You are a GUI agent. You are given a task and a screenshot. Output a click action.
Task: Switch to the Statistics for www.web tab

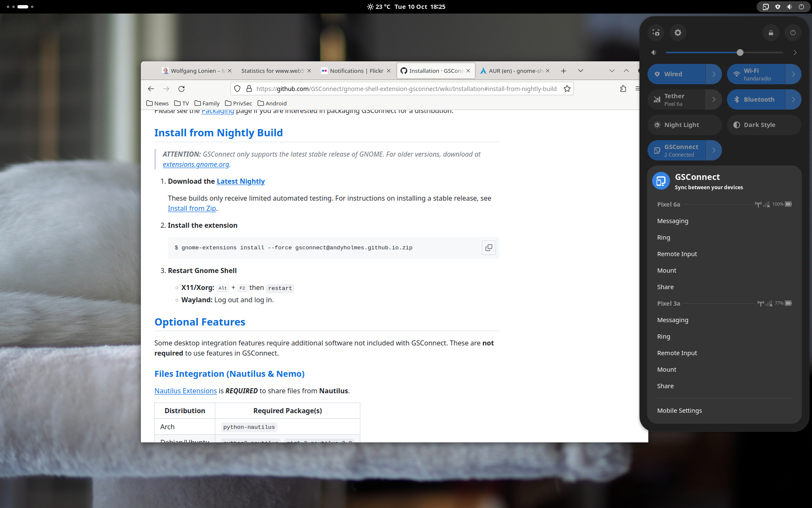pos(272,71)
